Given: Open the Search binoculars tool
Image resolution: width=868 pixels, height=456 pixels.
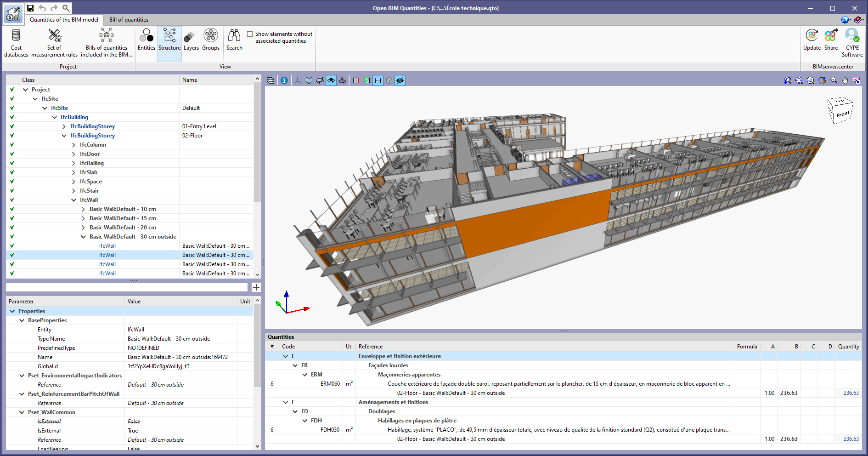Looking at the screenshot, I should coord(234,40).
